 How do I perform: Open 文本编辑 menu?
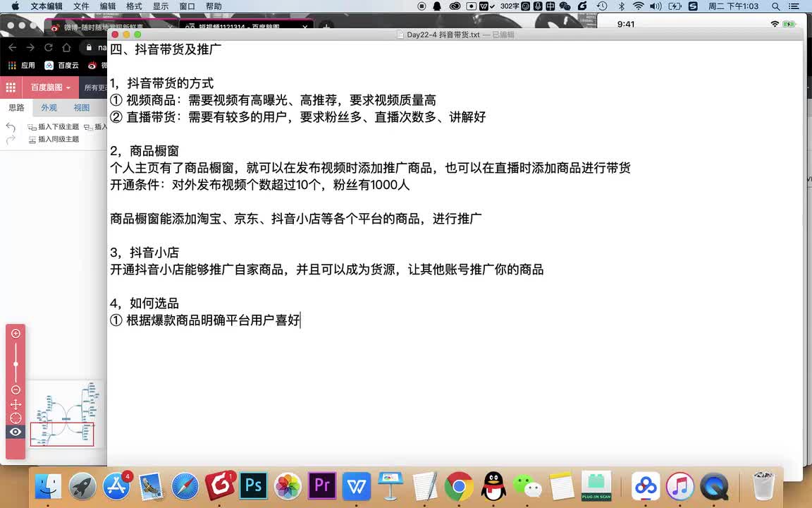47,6
